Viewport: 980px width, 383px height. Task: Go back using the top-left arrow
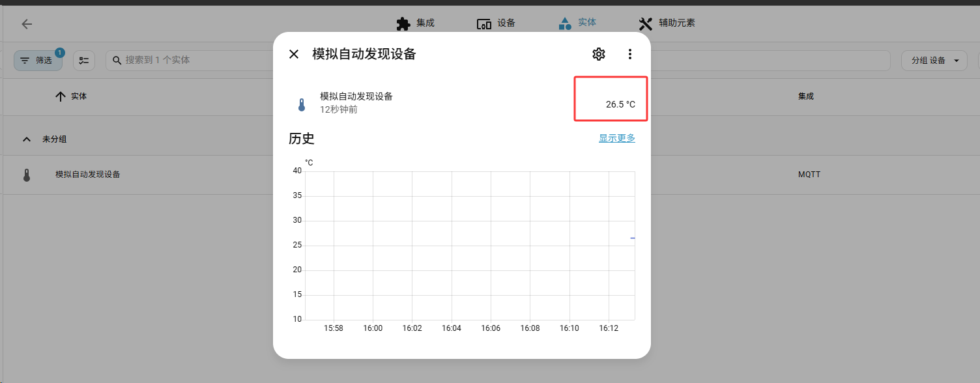27,24
